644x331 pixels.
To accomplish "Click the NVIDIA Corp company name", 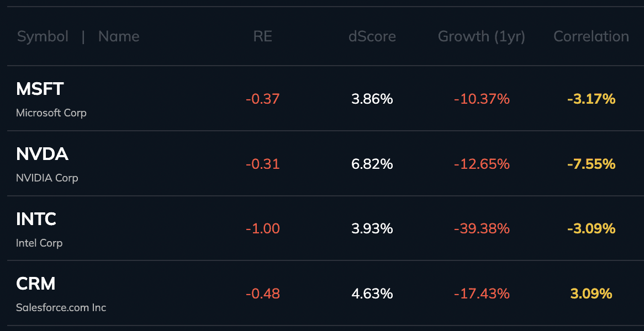I will point(47,178).
